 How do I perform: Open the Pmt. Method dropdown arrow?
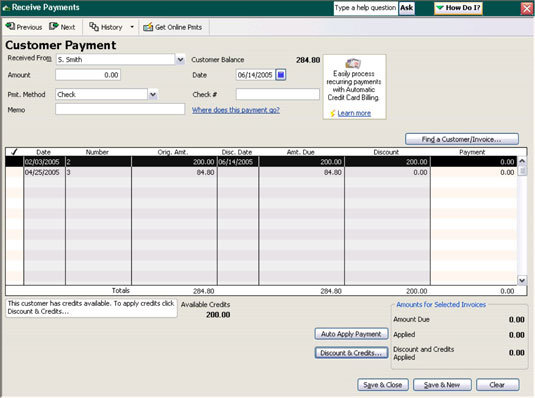153,94
